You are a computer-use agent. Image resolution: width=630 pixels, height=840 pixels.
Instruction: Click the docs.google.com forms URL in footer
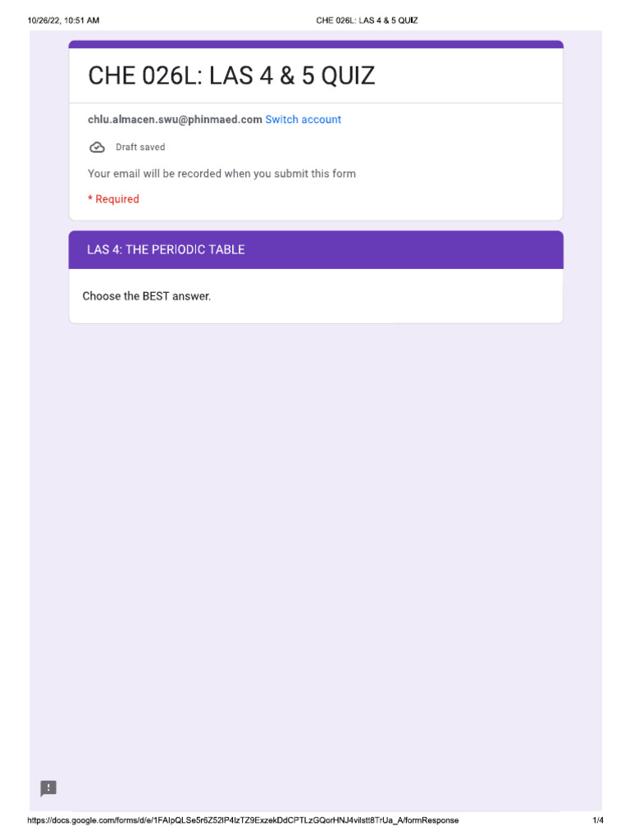click(243, 820)
